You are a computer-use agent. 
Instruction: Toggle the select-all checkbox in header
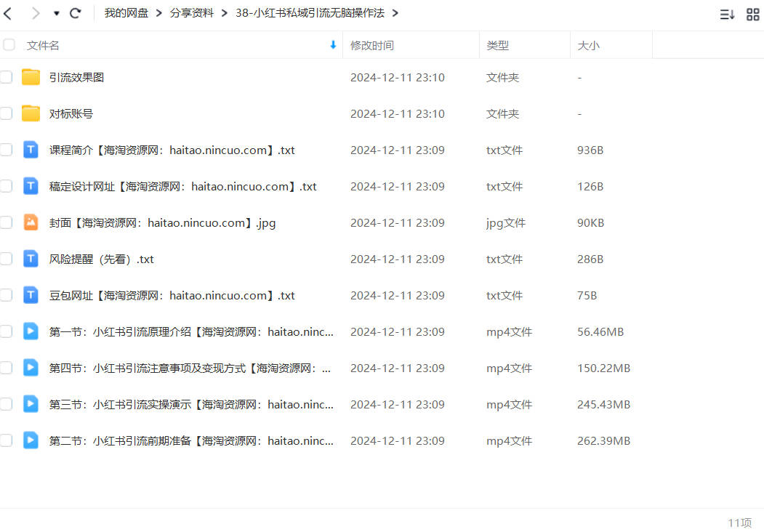coord(9,45)
